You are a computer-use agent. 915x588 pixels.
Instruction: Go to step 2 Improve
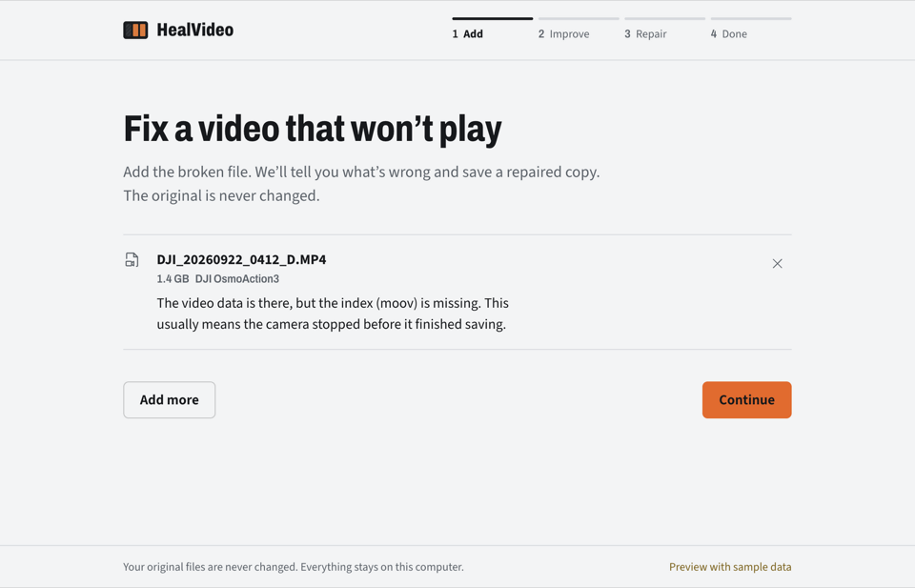[579, 29]
